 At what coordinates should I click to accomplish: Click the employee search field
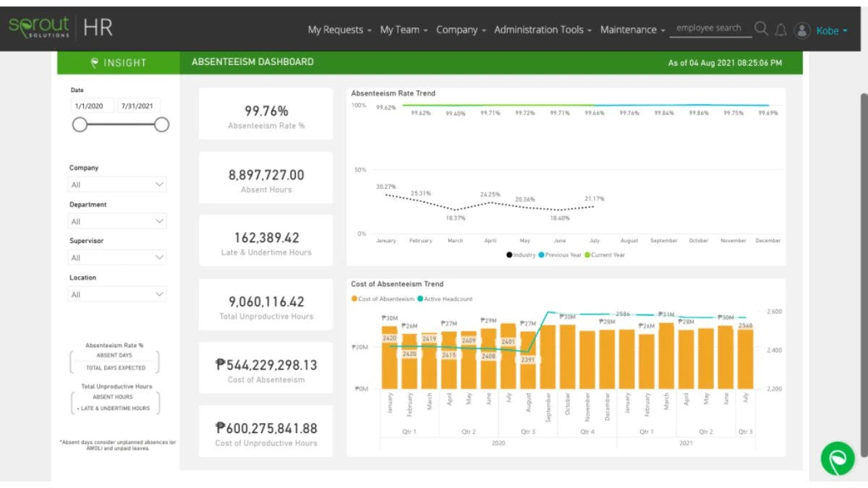click(708, 28)
